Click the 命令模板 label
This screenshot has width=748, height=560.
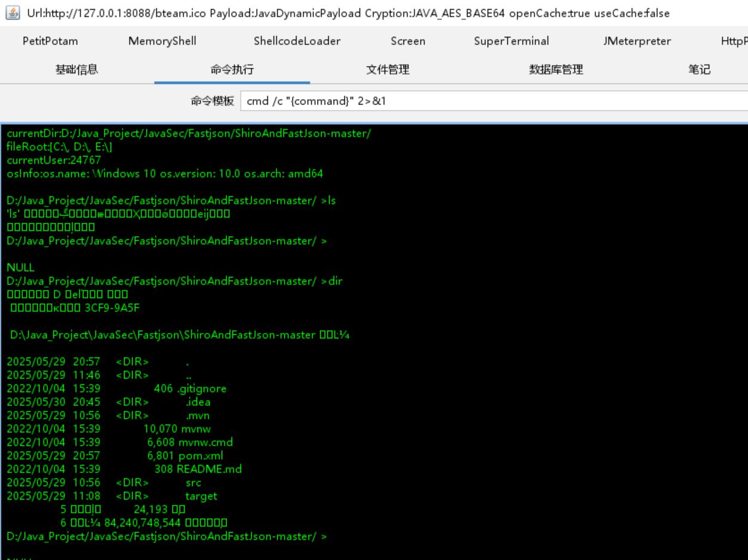212,101
